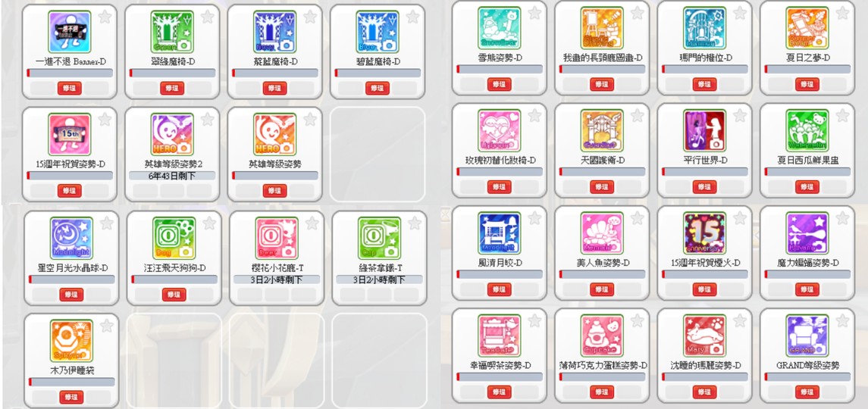This screenshot has width=868, height=409.
Task: Toggle favorite star on 蔚藍魔椅-D
Action: coord(310,17)
